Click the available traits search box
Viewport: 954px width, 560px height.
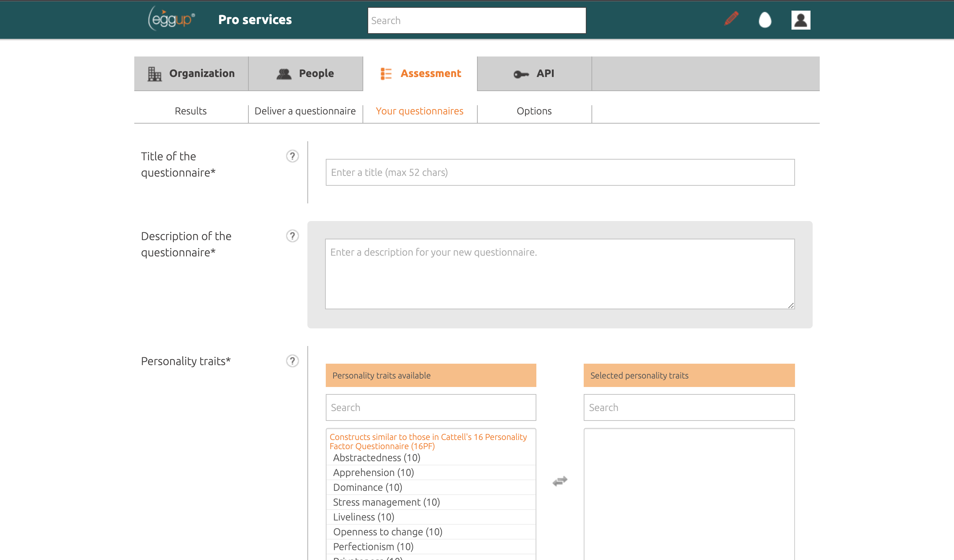pyautogui.click(x=430, y=407)
